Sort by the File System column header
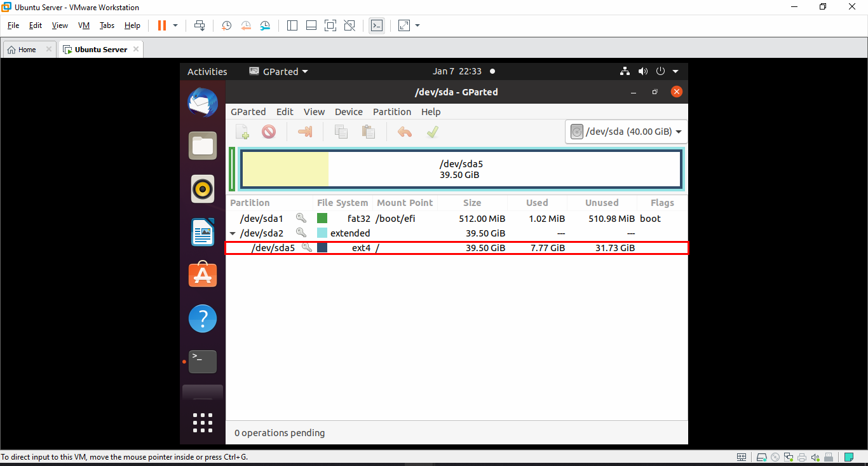The height and width of the screenshot is (466, 868). pyautogui.click(x=343, y=203)
